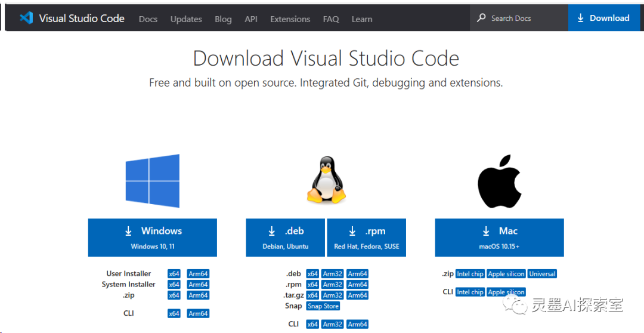
Task: Select Arm32 in the Linux CLI row
Action: click(333, 324)
